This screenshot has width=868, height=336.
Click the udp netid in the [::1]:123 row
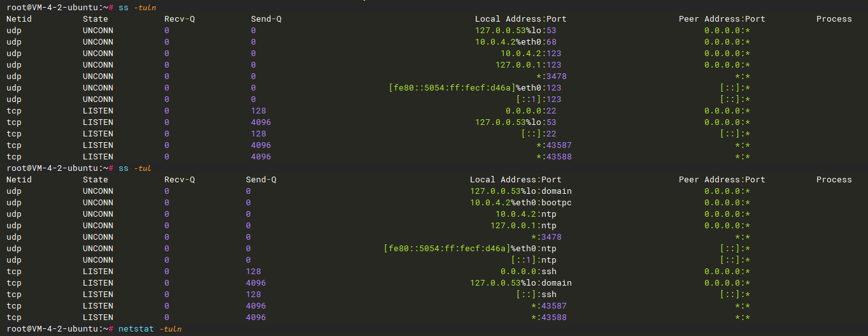[14, 99]
